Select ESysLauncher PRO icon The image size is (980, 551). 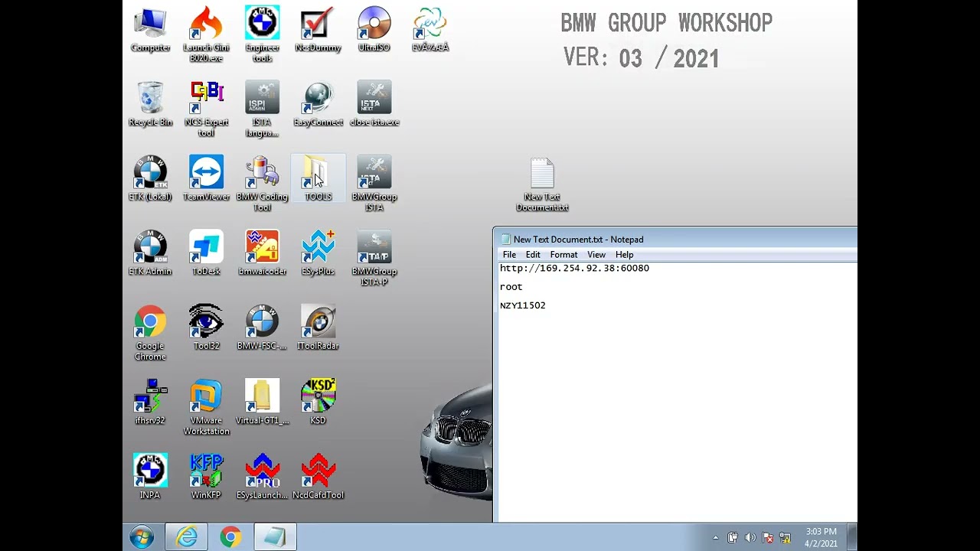click(262, 476)
